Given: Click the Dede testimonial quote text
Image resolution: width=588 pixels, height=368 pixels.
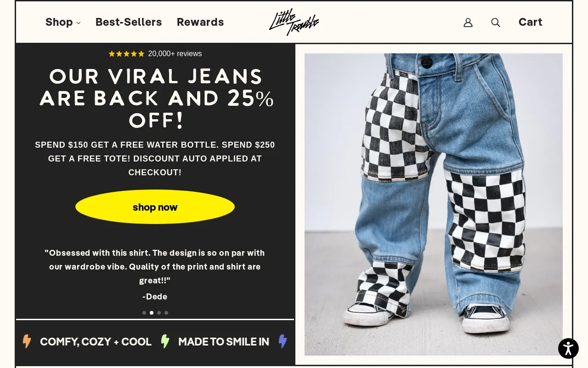Looking at the screenshot, I should pos(155,267).
